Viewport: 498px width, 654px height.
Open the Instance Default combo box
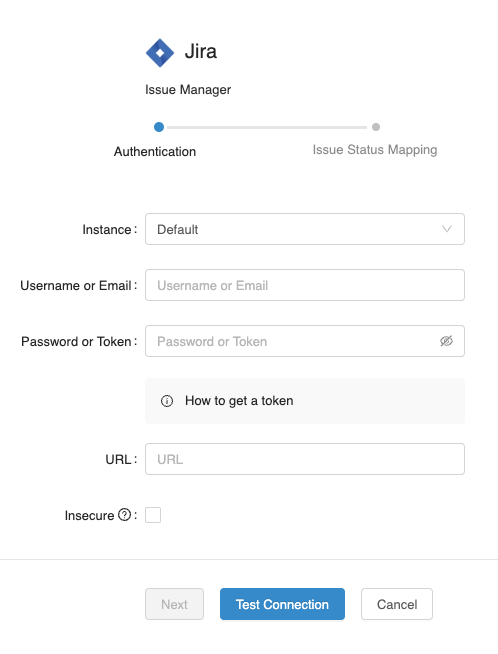coord(305,229)
